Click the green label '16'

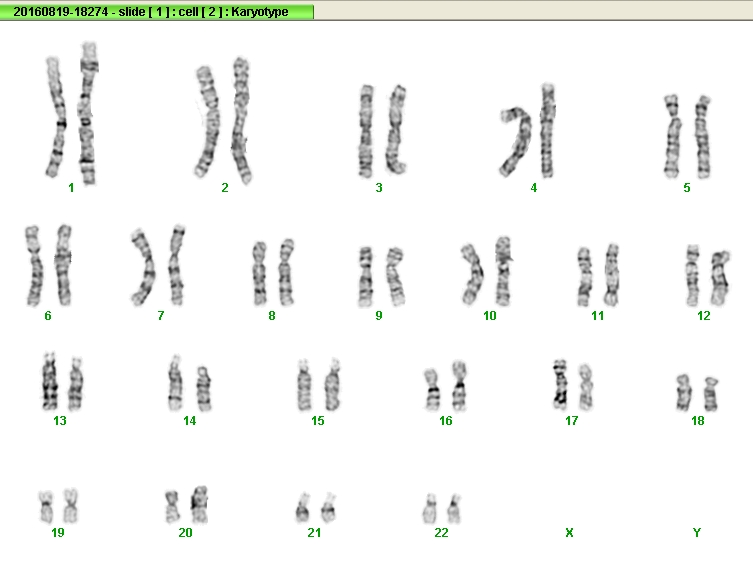(x=445, y=421)
